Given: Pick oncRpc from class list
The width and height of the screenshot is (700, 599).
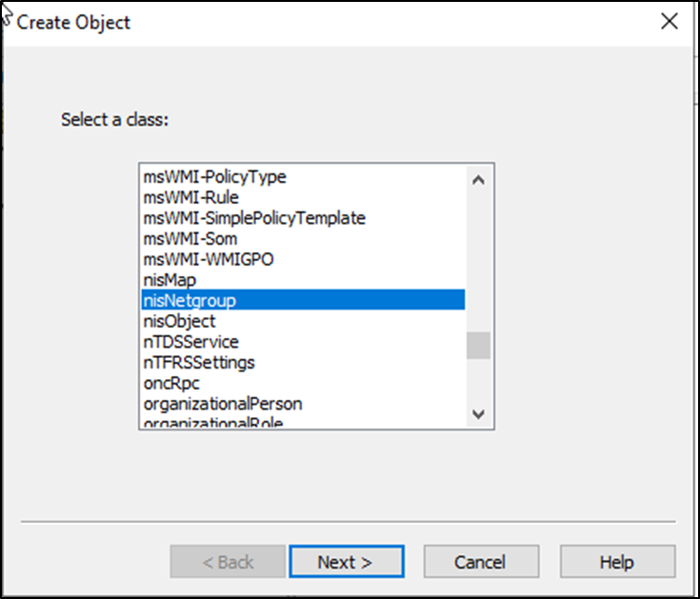Looking at the screenshot, I should point(171,384).
